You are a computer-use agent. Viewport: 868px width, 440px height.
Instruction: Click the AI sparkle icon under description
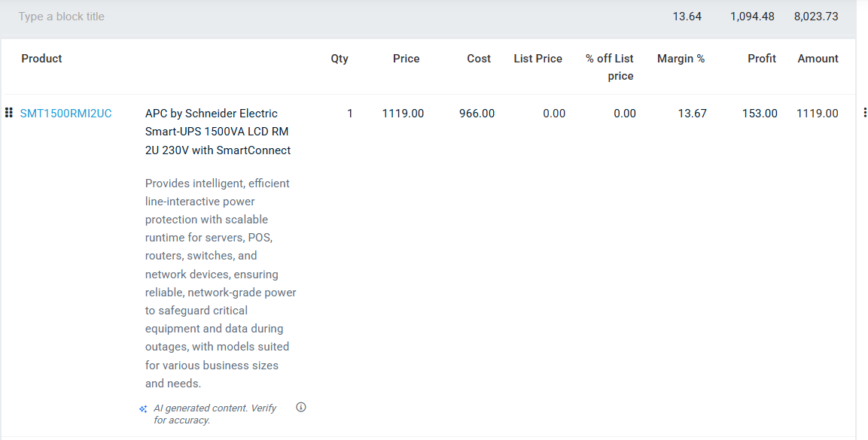(143, 409)
